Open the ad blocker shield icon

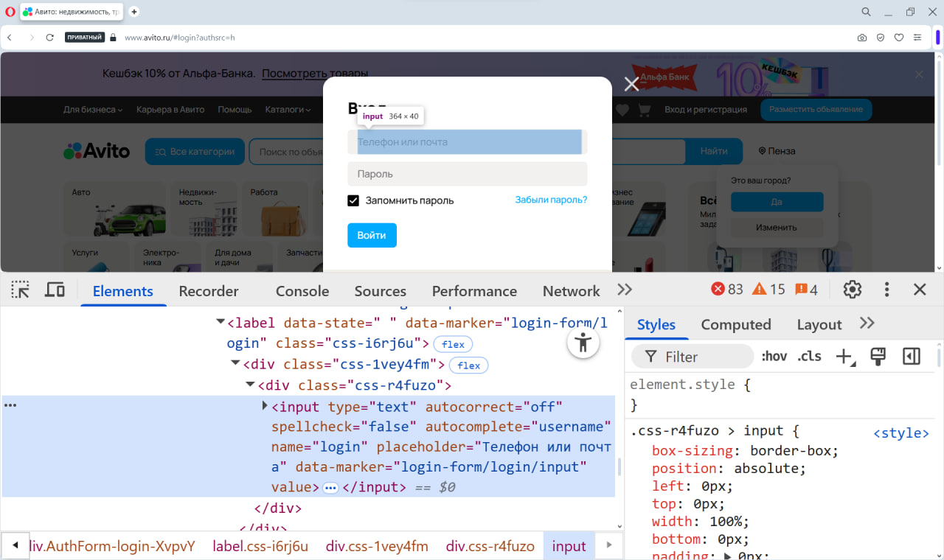pos(881,38)
